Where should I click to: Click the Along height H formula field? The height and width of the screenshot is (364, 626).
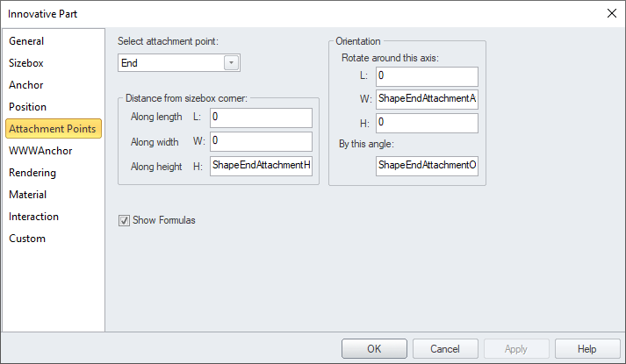pos(261,166)
